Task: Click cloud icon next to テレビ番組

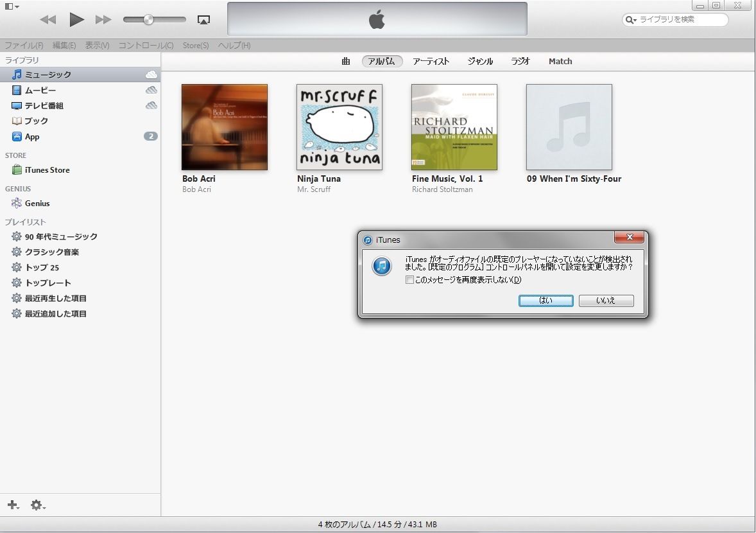Action: click(x=151, y=105)
